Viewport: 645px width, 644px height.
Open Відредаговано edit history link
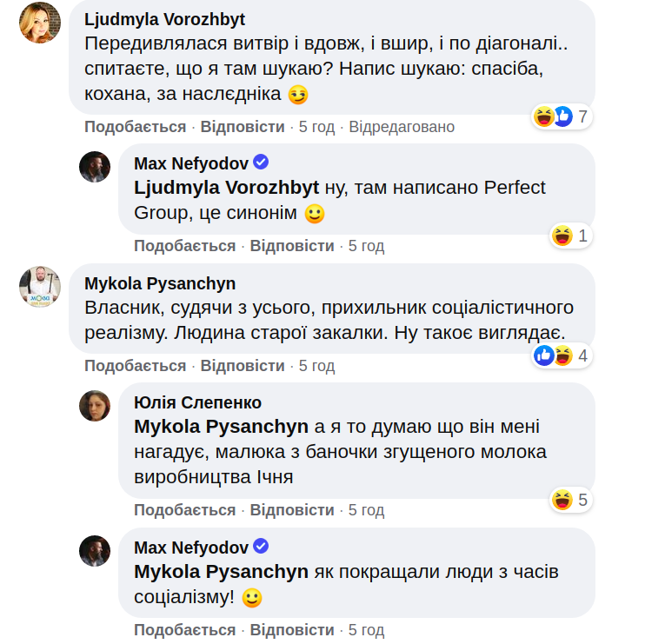pos(402,127)
